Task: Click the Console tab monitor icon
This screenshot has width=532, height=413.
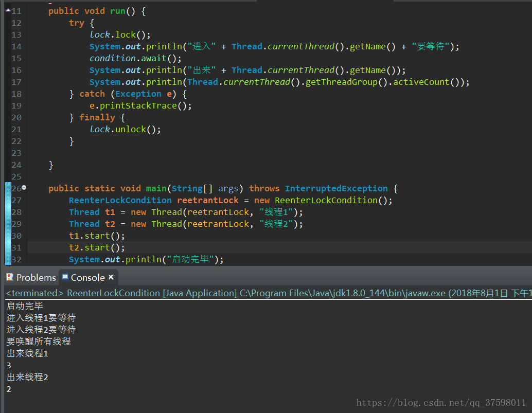Action: [x=65, y=277]
